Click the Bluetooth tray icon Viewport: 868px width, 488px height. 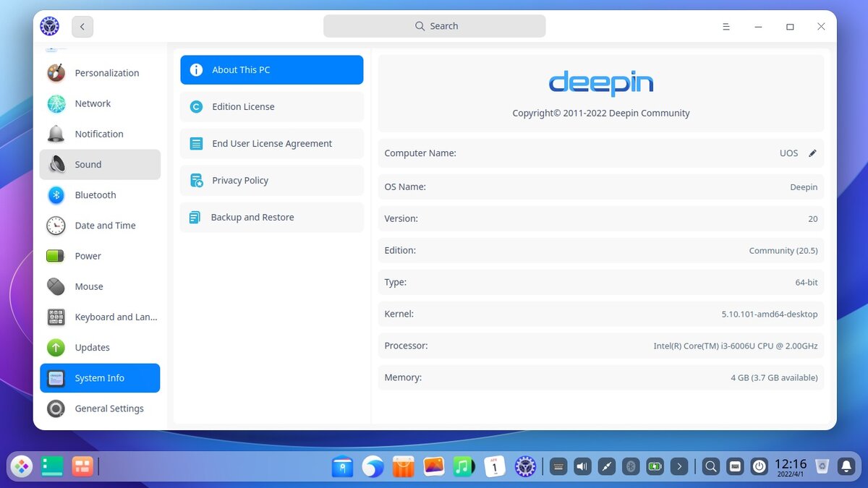point(631,467)
